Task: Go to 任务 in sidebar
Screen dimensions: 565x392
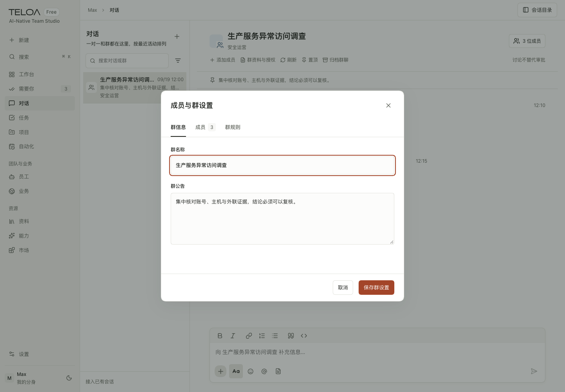Action: [x=40, y=118]
